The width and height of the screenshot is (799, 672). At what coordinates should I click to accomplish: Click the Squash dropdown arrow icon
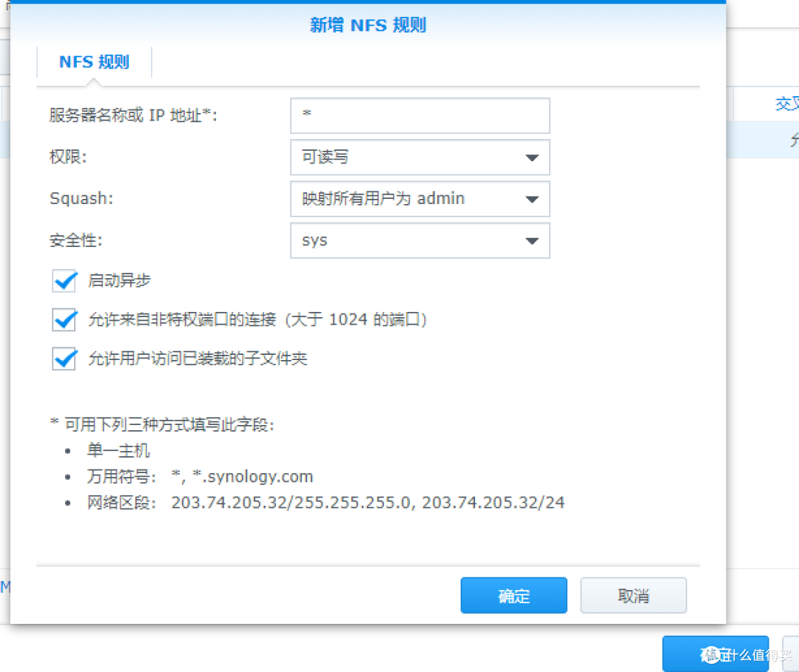coord(532,199)
